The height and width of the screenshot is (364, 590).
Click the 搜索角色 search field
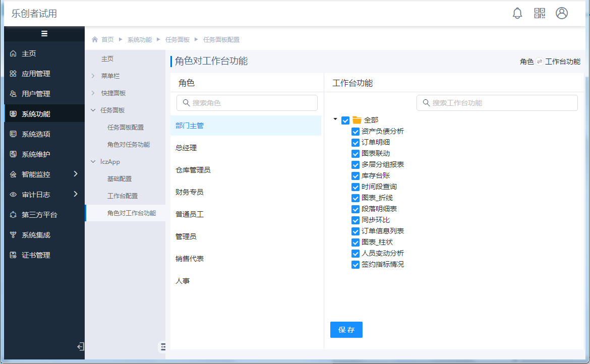click(247, 103)
